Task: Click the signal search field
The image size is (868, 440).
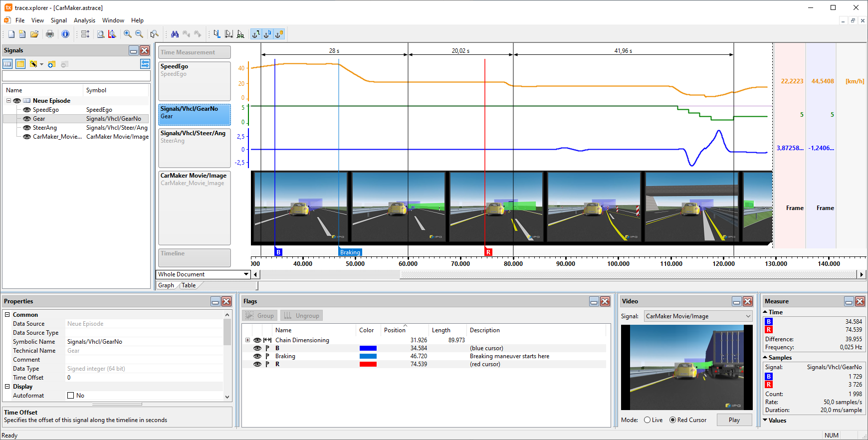Action: [x=76, y=76]
